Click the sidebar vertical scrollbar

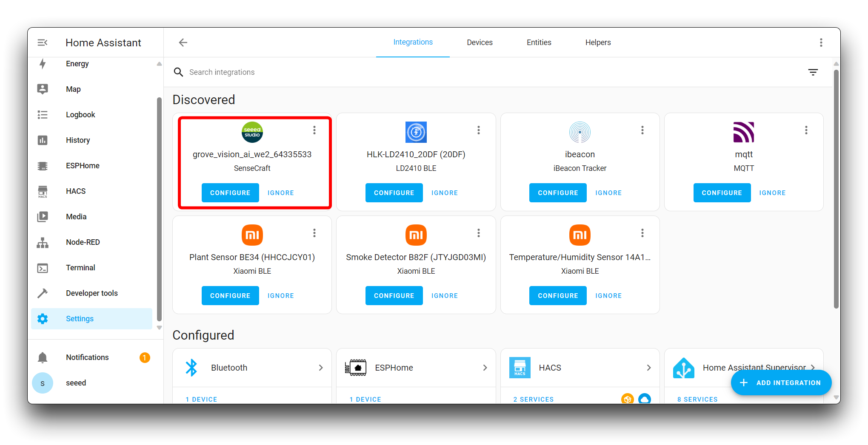[x=159, y=209]
